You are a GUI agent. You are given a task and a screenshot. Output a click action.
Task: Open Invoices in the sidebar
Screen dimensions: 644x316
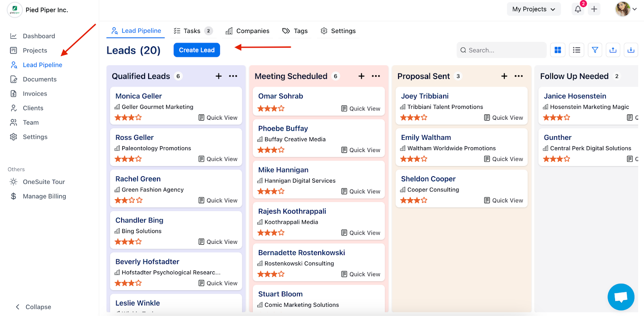35,94
